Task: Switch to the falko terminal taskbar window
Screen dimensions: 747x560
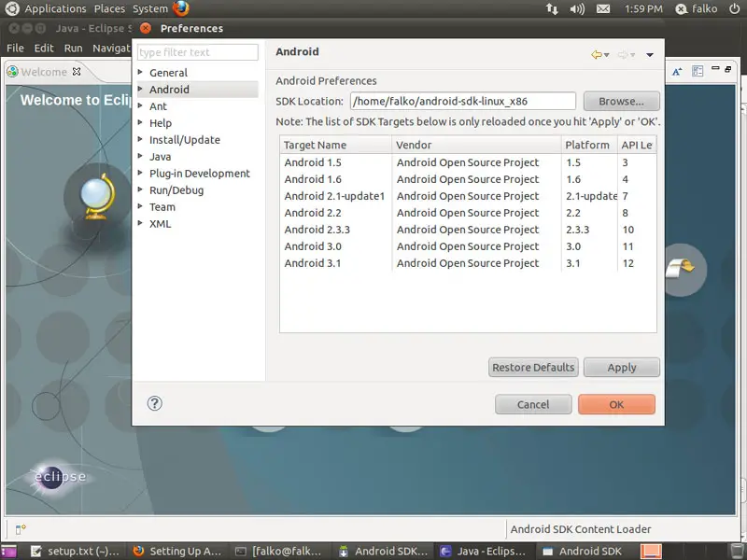Action: click(279, 552)
